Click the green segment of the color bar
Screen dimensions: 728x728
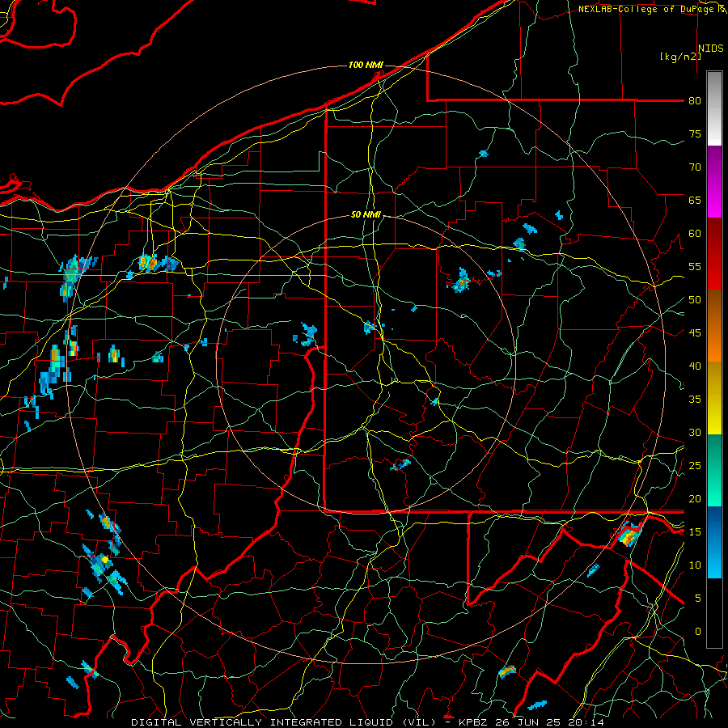point(714,470)
